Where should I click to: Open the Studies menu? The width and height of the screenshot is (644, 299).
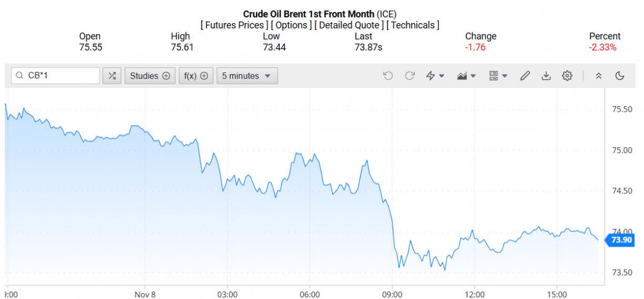[150, 76]
